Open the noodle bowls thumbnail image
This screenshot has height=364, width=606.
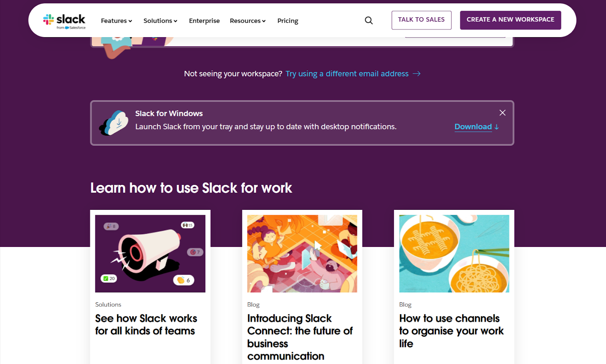tap(454, 253)
